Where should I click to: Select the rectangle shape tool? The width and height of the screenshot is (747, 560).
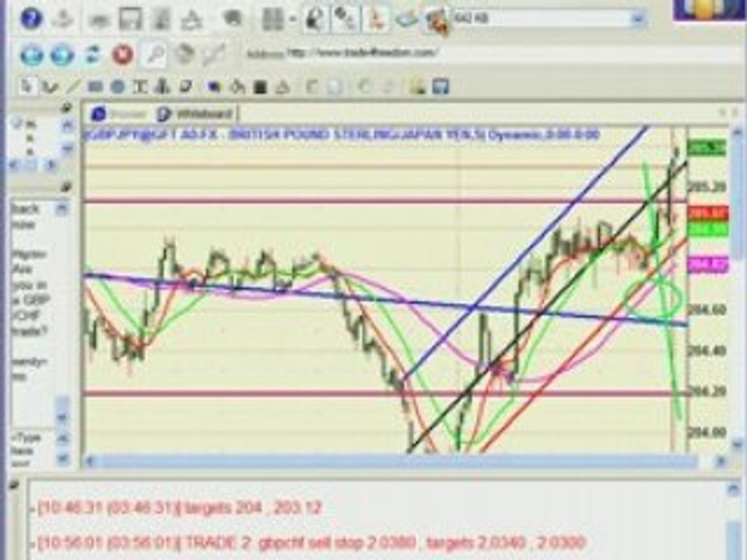95,86
